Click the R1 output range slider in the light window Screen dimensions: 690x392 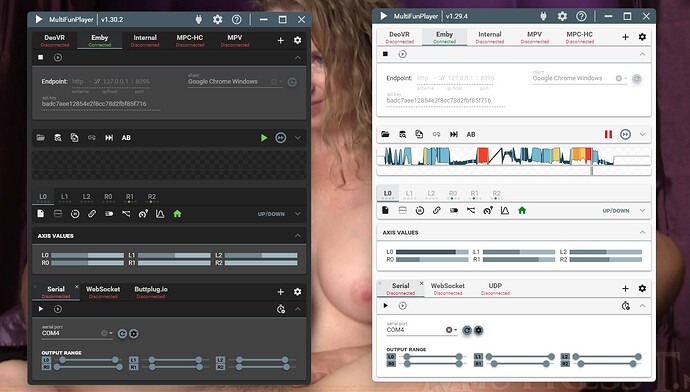pos(520,364)
